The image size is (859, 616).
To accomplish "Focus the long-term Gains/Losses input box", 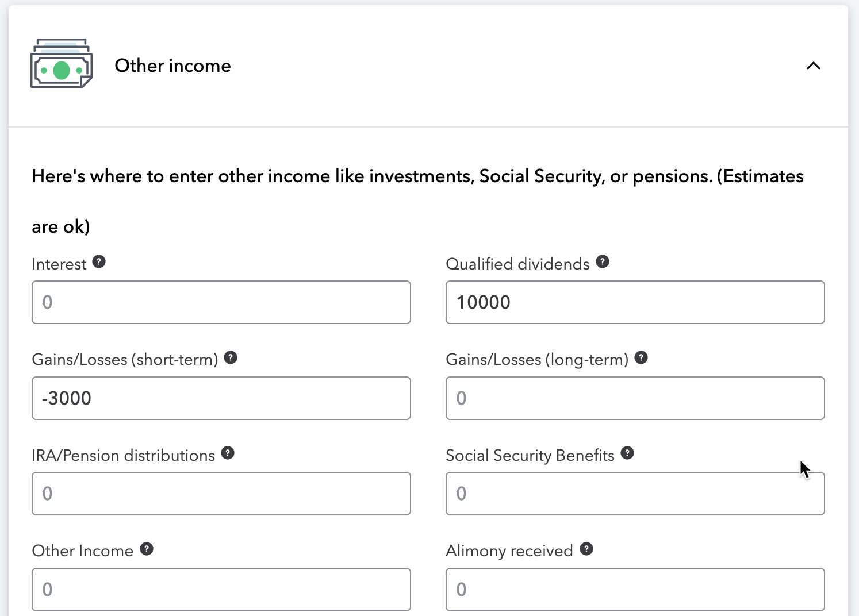I will [x=635, y=398].
